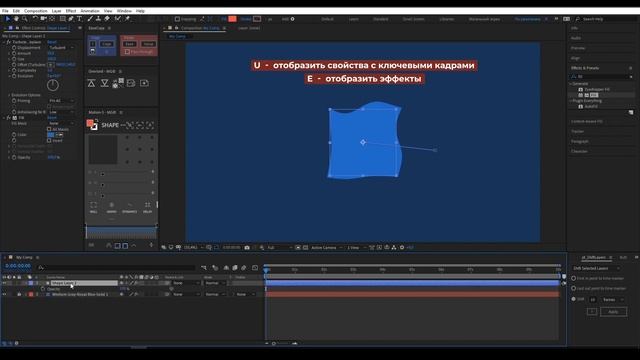Click the Apply button in Shift Layers panel
The height and width of the screenshot is (360, 640).
click(x=613, y=312)
